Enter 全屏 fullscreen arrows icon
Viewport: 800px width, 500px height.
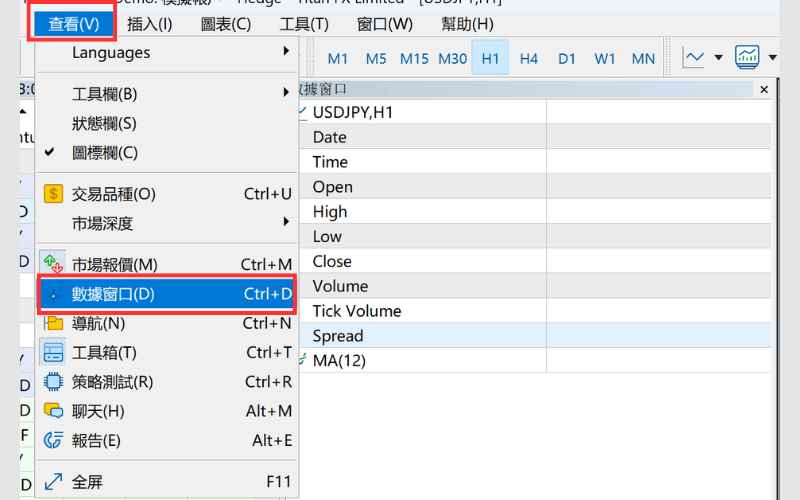(53, 482)
